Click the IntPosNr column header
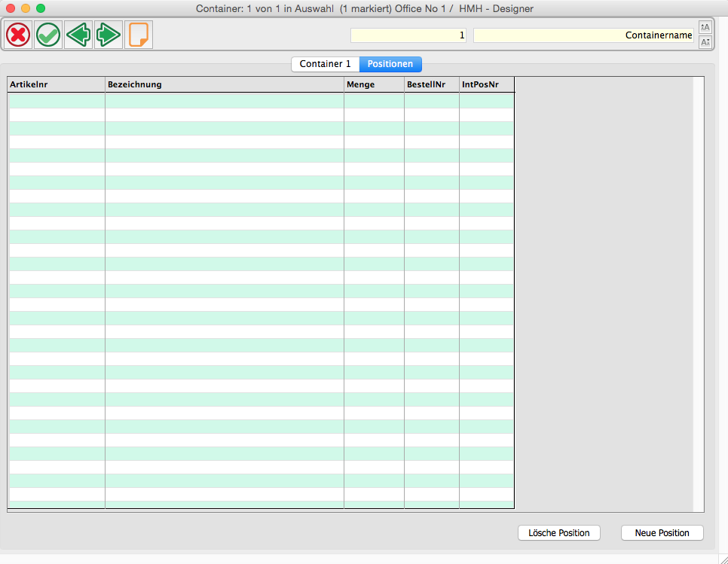The width and height of the screenshot is (728, 564). [486, 84]
